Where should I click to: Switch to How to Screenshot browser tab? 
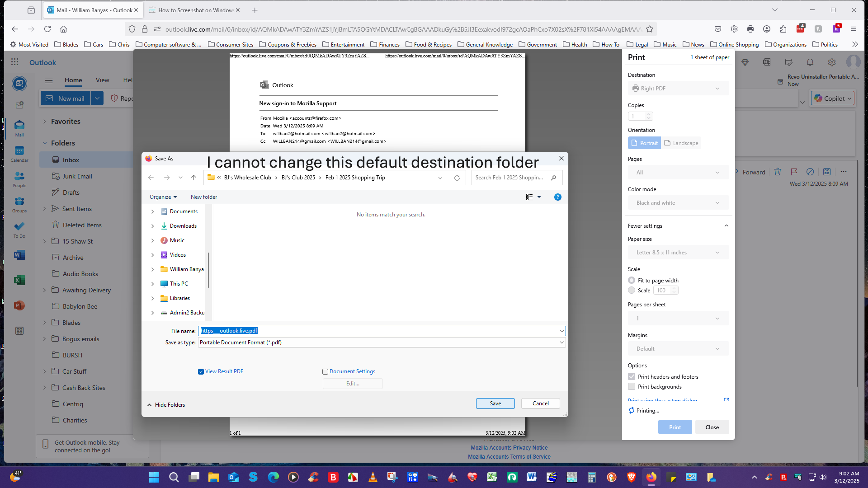(194, 10)
